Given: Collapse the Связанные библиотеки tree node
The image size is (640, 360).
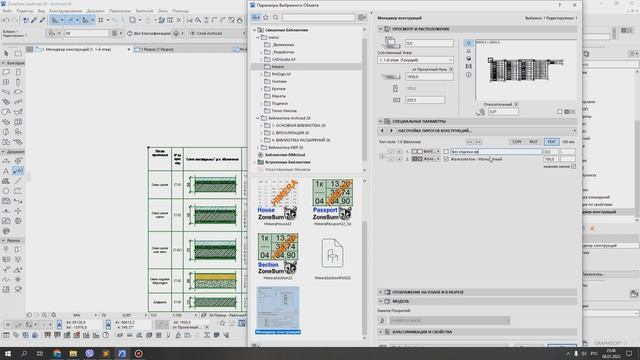Looking at the screenshot, I should [x=254, y=30].
